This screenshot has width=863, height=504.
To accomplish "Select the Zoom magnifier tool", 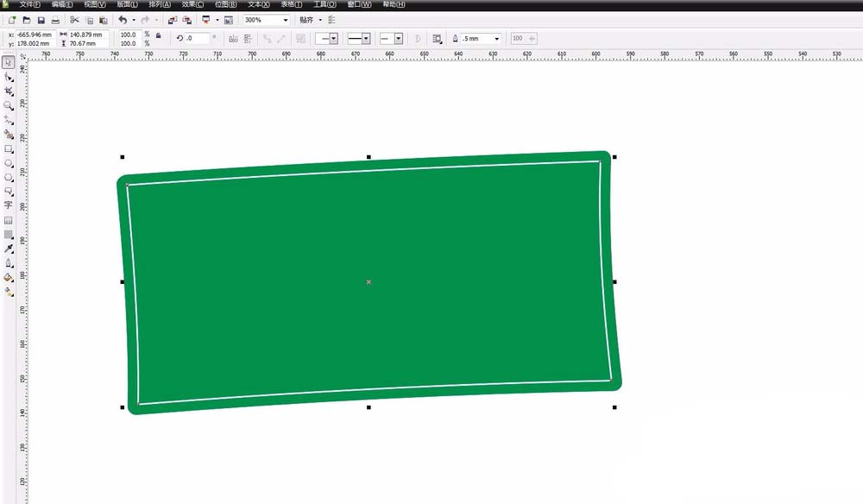I will (x=9, y=105).
